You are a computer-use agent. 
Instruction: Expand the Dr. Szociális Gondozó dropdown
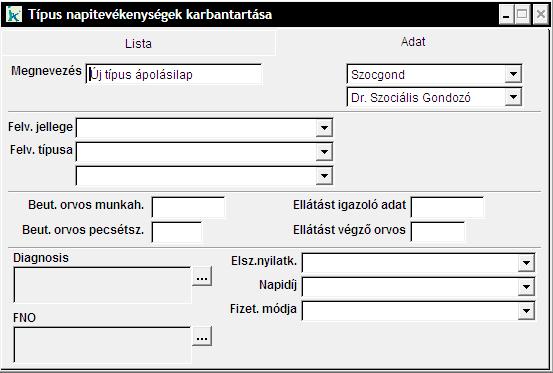[434, 97]
